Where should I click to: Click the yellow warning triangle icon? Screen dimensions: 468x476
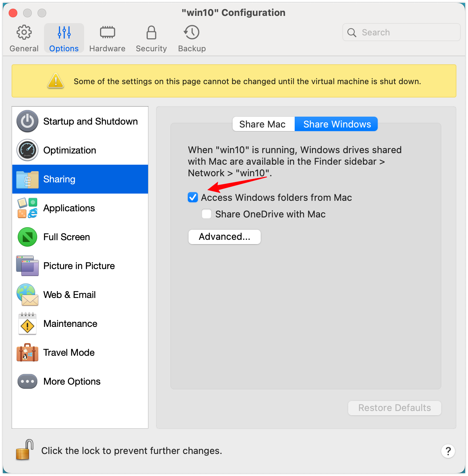(56, 81)
